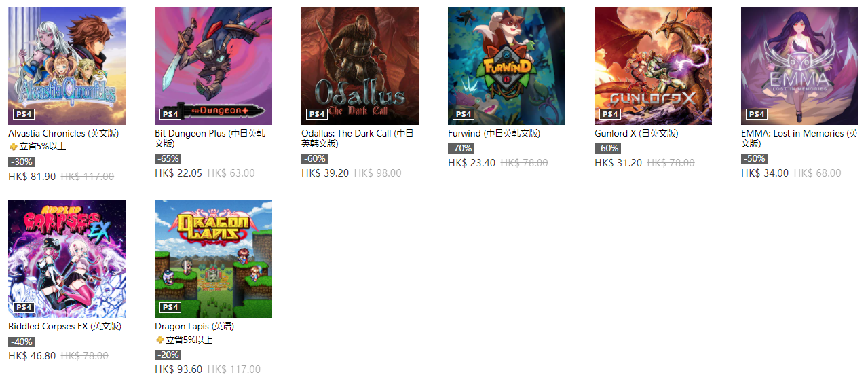Open Dragon Lapis cover image
Screen dimensions: 868x379
(213, 259)
